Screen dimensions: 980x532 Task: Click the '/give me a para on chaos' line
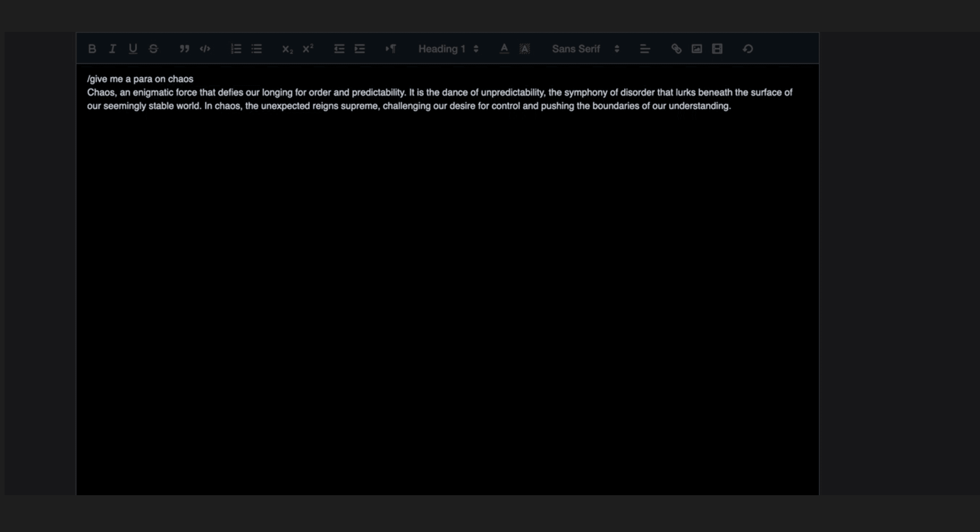coord(140,79)
